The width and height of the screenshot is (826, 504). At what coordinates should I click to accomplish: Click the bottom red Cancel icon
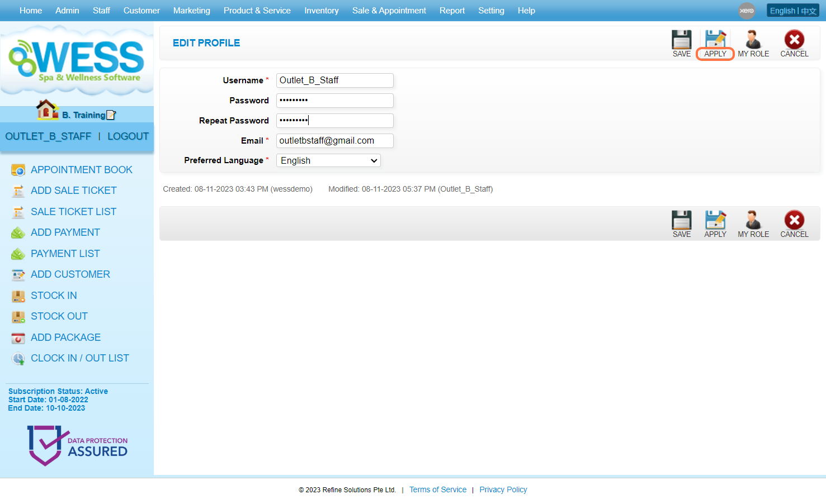coord(794,221)
